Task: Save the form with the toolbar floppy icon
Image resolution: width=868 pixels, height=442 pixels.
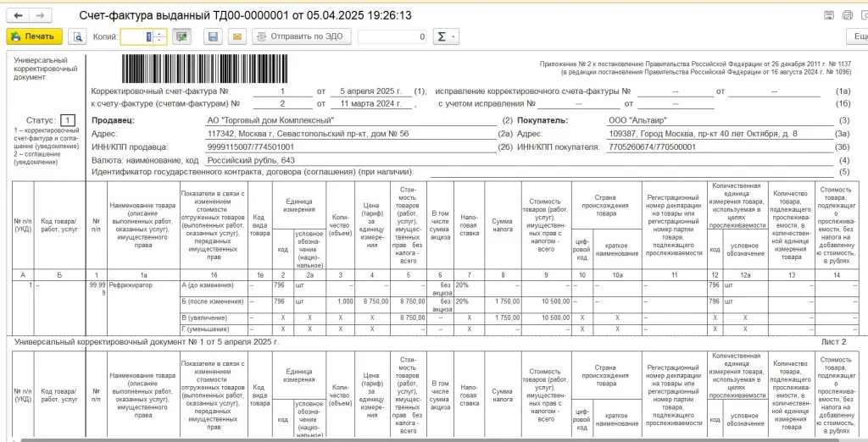Action: [212, 37]
